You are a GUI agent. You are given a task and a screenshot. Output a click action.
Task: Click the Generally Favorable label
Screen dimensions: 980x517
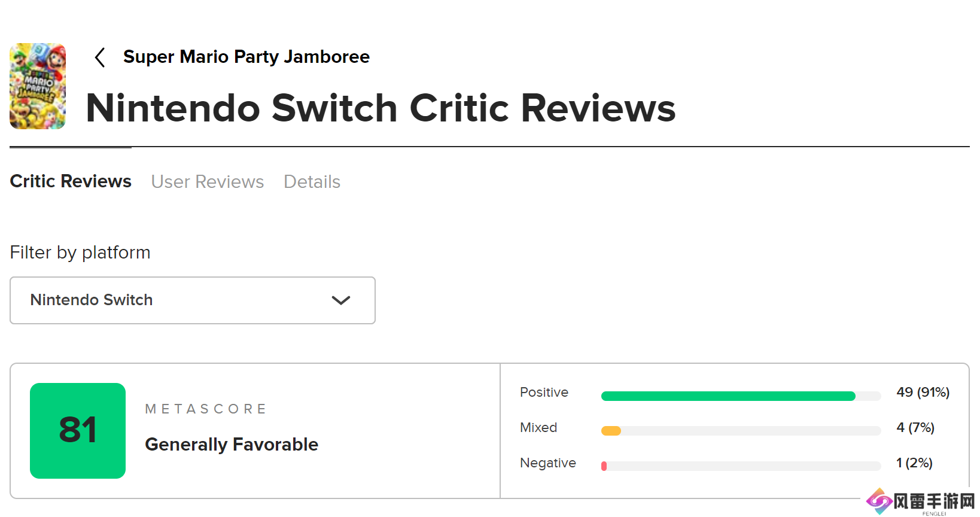point(232,445)
